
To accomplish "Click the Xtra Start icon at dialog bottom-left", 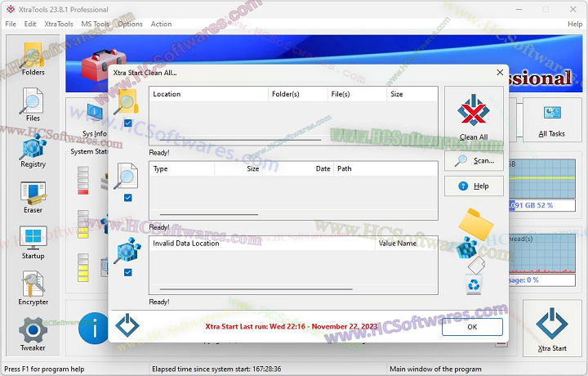I will pyautogui.click(x=127, y=325).
